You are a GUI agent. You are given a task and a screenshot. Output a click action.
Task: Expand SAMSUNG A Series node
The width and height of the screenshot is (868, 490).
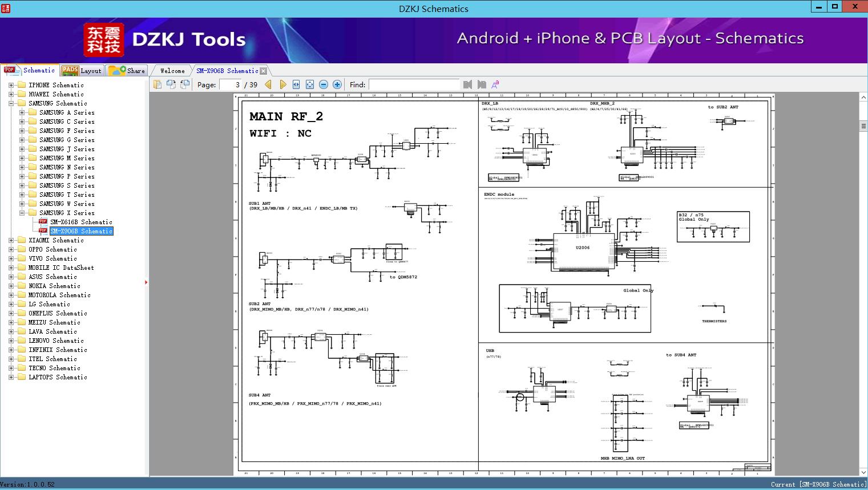(22, 112)
